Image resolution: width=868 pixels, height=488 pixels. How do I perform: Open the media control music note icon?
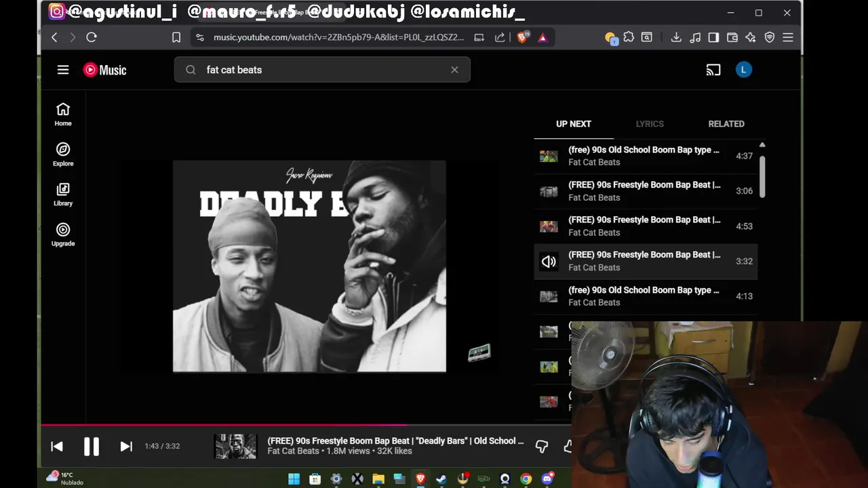point(695,37)
